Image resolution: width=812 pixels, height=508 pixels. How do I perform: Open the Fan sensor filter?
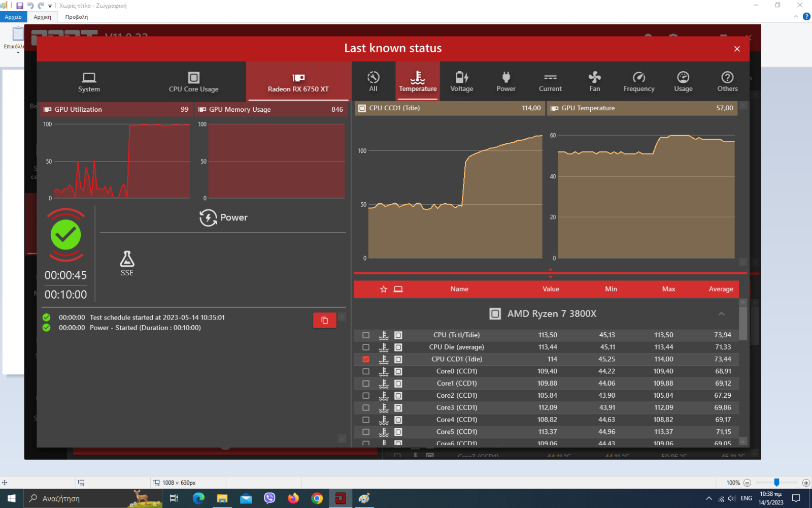tap(594, 82)
